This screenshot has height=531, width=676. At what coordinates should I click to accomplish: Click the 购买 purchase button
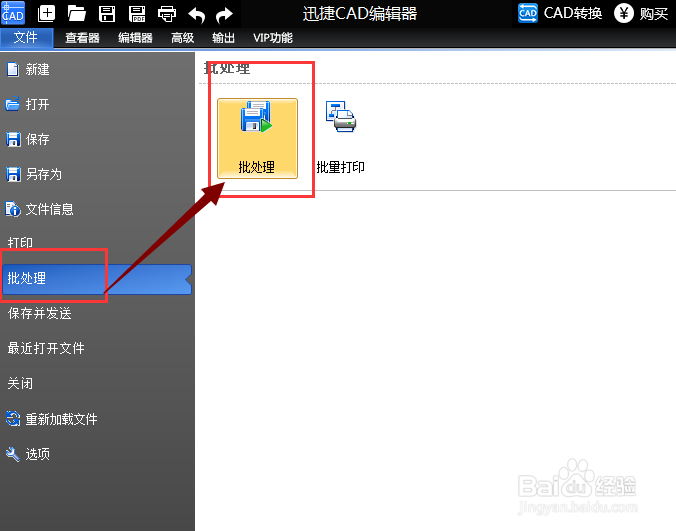pyautogui.click(x=641, y=13)
